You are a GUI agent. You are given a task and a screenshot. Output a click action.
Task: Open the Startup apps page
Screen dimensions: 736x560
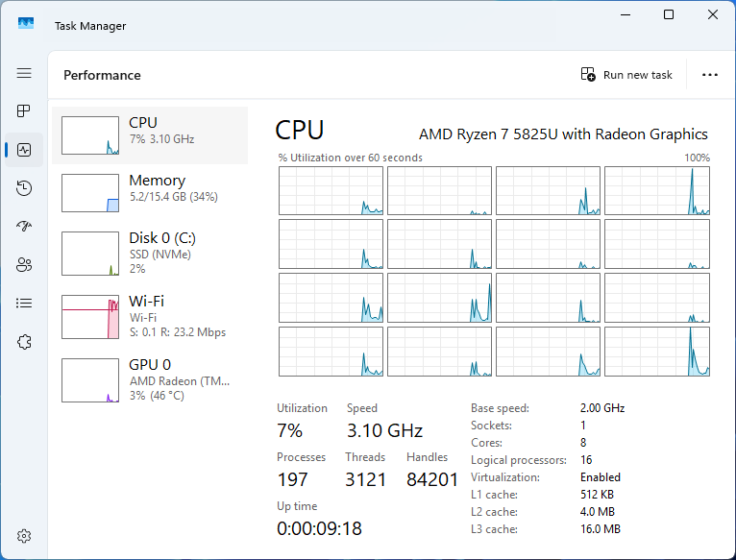[24, 227]
